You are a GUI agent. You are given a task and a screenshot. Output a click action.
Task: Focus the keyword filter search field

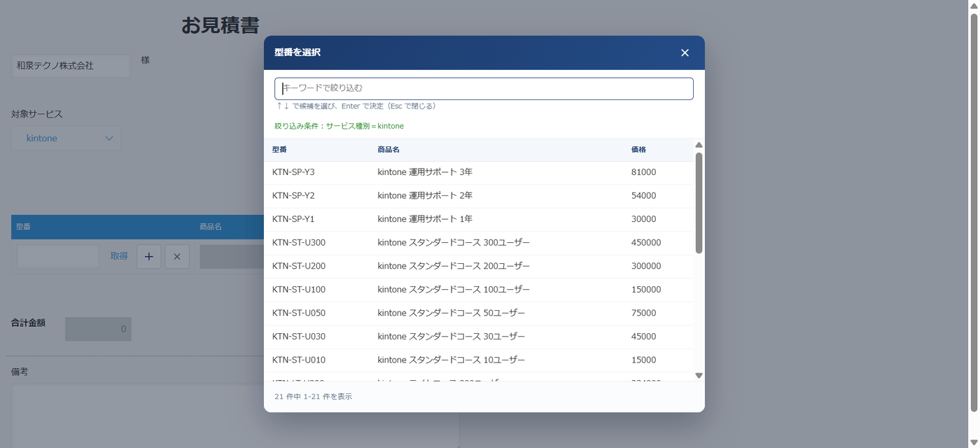(x=484, y=88)
